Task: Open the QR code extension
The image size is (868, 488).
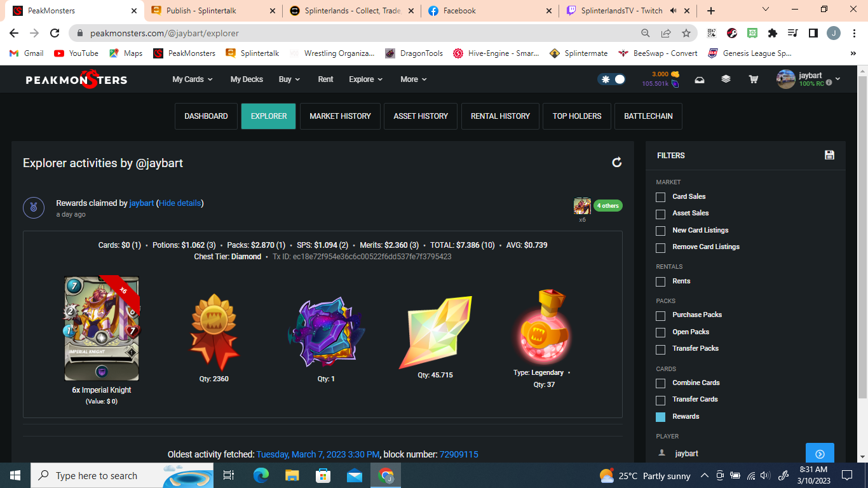Action: [712, 33]
